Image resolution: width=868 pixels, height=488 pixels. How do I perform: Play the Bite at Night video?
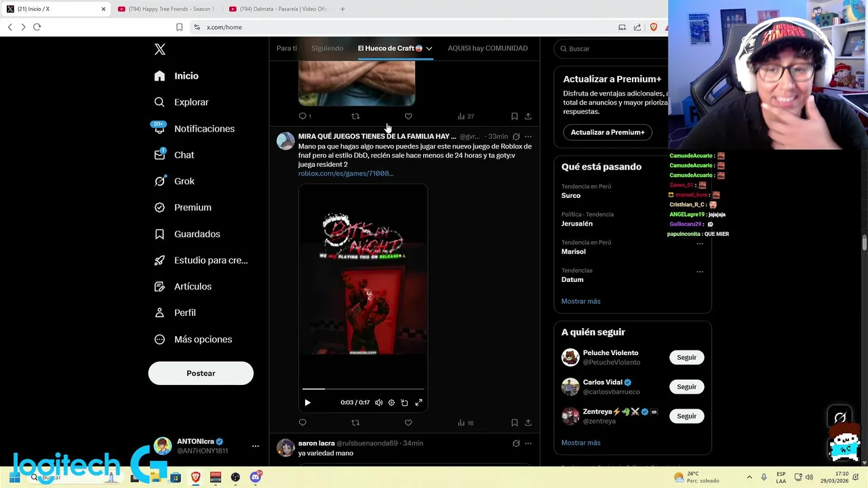[307, 403]
